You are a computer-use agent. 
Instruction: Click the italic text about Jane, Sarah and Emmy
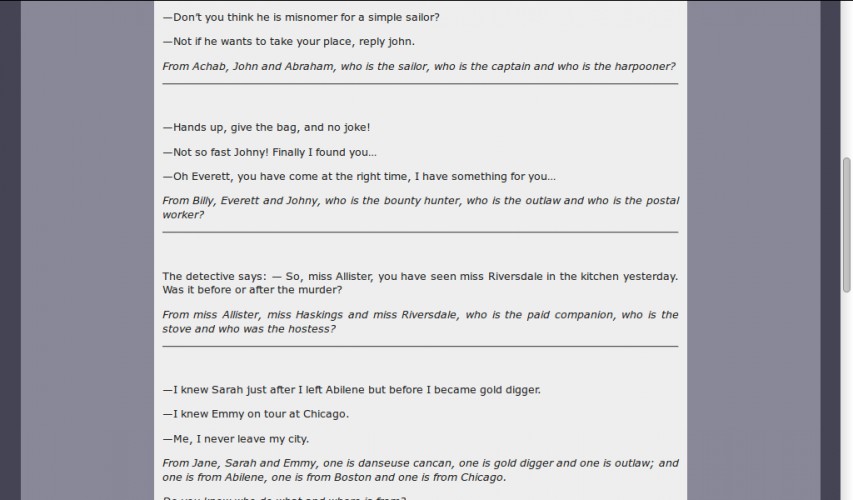coord(421,470)
